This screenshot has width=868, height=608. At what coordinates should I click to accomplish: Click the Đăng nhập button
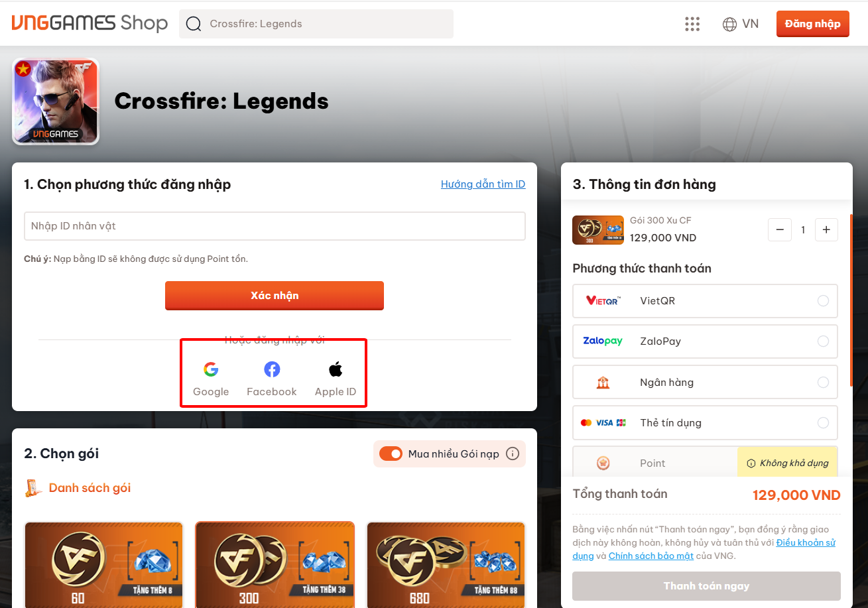(813, 24)
